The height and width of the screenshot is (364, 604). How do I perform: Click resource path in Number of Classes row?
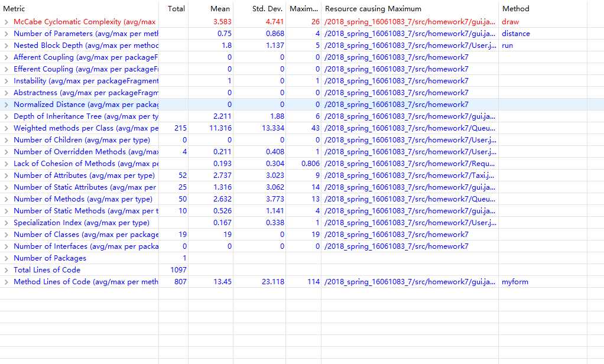[397, 235]
